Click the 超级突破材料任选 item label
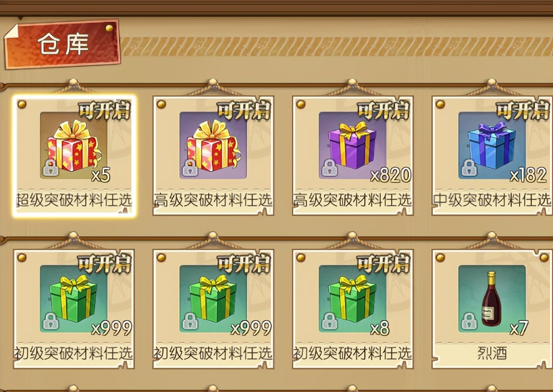The image size is (553, 392). coord(74,201)
